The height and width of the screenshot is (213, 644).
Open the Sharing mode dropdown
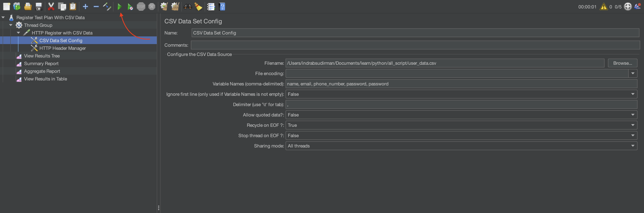[x=633, y=146]
